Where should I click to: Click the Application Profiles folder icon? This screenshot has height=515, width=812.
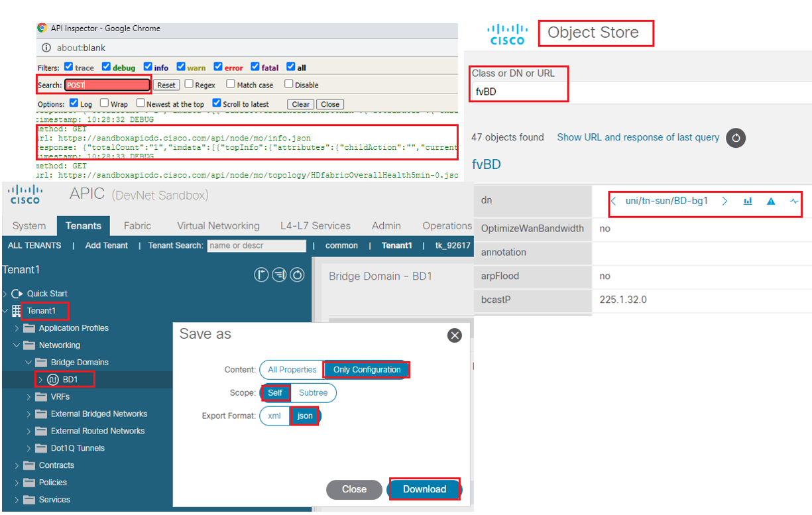[29, 328]
